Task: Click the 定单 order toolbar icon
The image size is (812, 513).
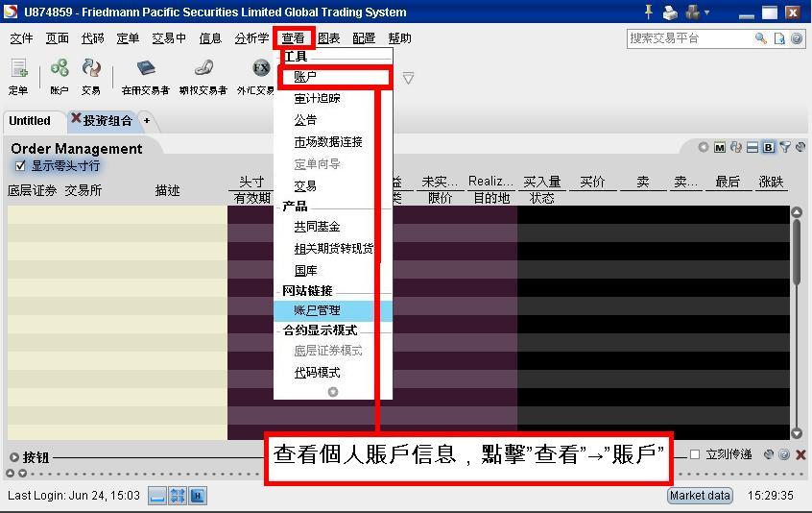Action: click(18, 75)
